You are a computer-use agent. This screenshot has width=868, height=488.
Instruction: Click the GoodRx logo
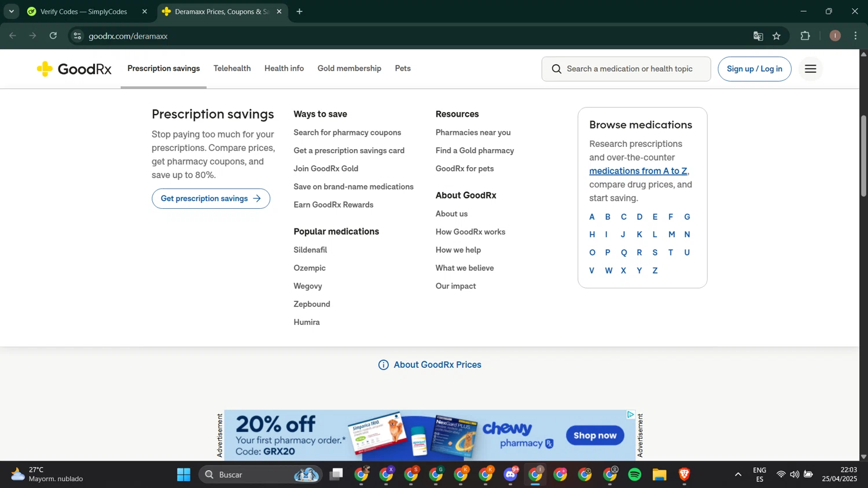click(x=73, y=69)
